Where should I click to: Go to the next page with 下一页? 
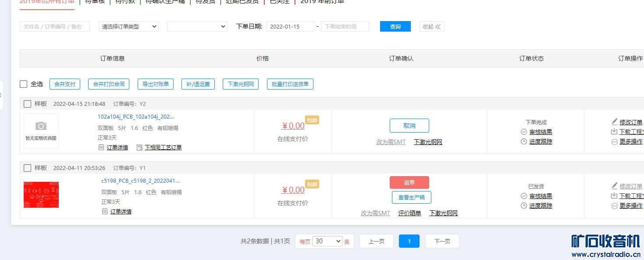pos(442,241)
